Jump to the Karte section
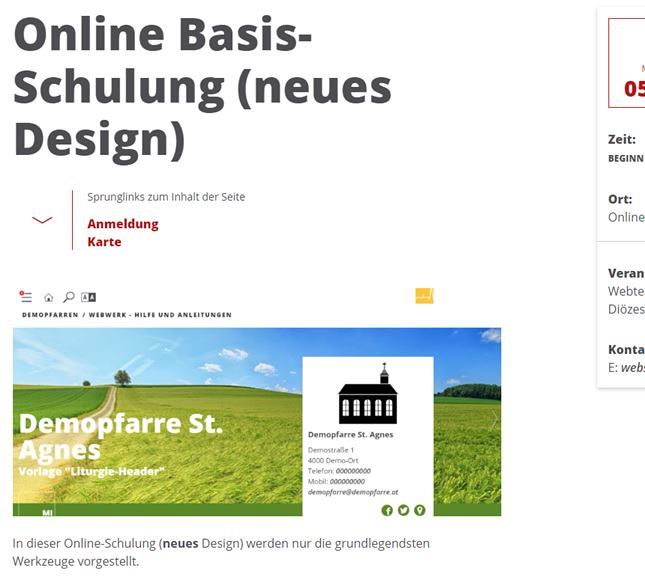The width and height of the screenshot is (645, 579). point(104,242)
